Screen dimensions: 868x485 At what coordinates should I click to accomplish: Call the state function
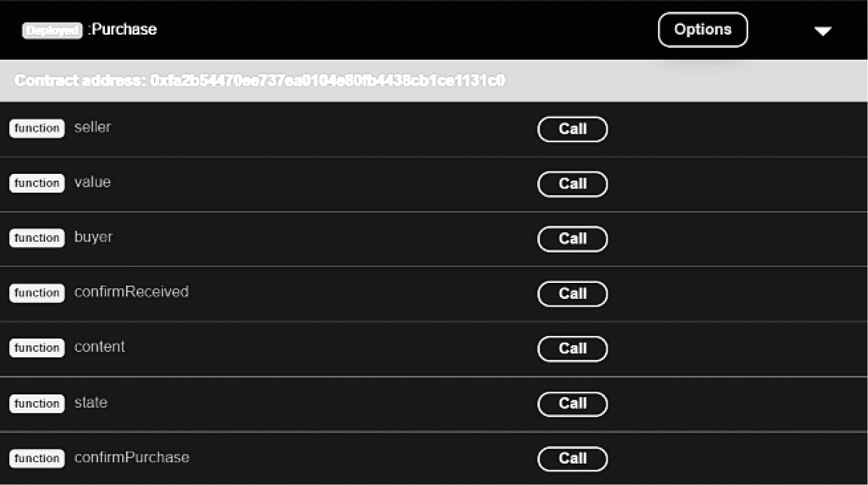pyautogui.click(x=572, y=404)
